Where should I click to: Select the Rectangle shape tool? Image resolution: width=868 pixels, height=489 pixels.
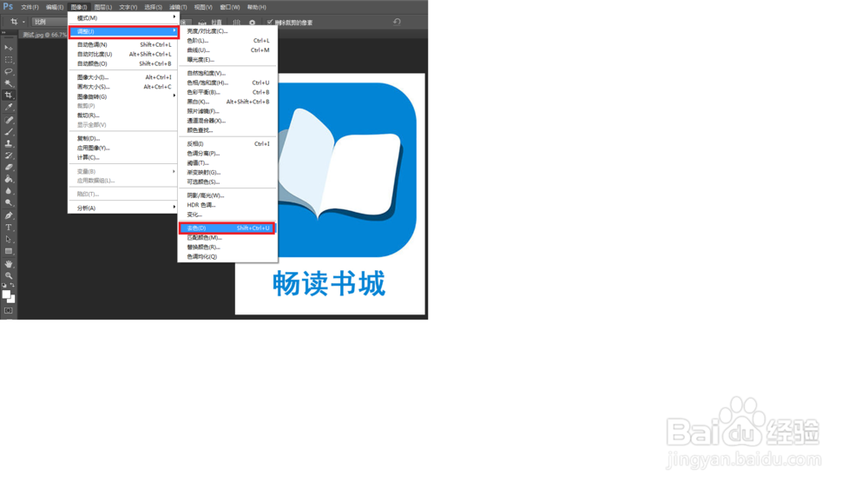point(9,251)
